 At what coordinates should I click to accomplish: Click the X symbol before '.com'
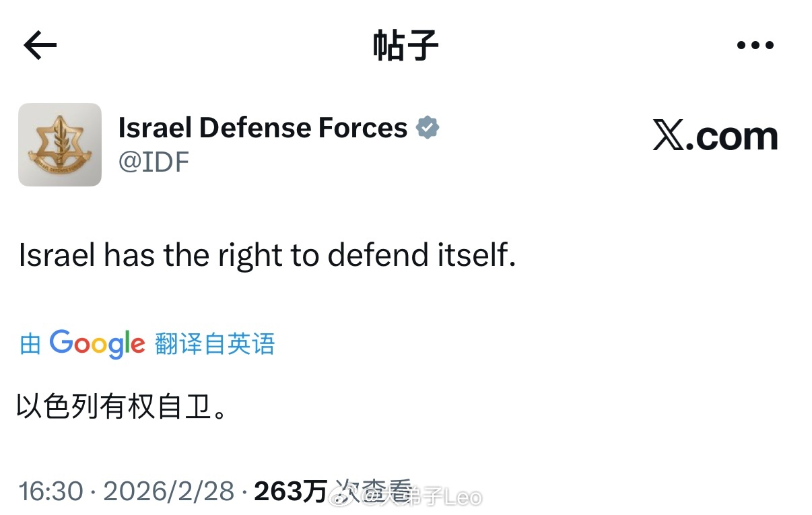(x=667, y=135)
